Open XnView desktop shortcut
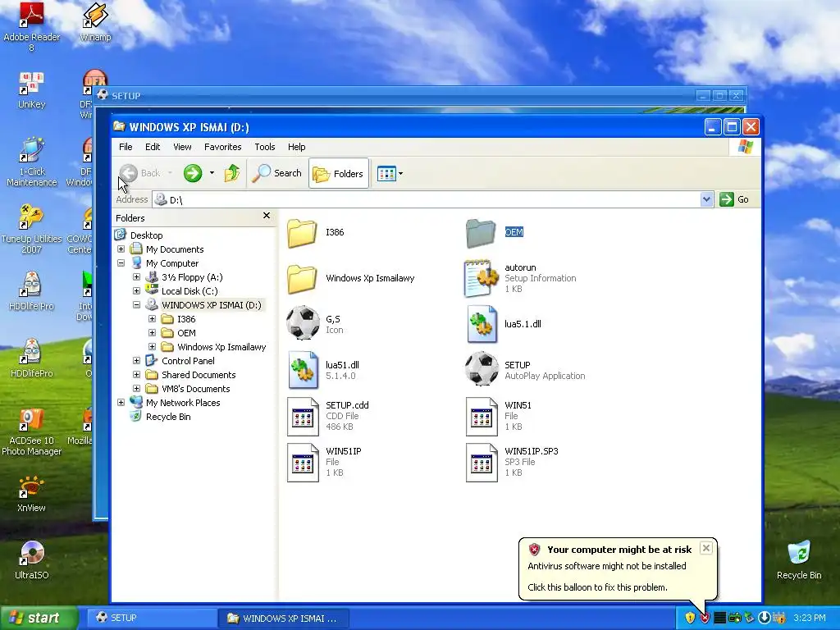This screenshot has width=840, height=630. [x=32, y=494]
